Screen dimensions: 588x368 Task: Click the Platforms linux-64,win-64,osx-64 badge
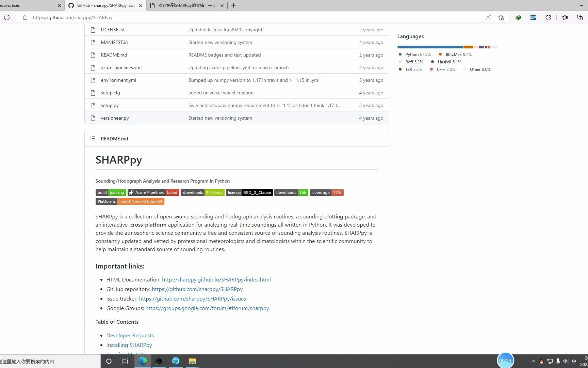click(130, 201)
